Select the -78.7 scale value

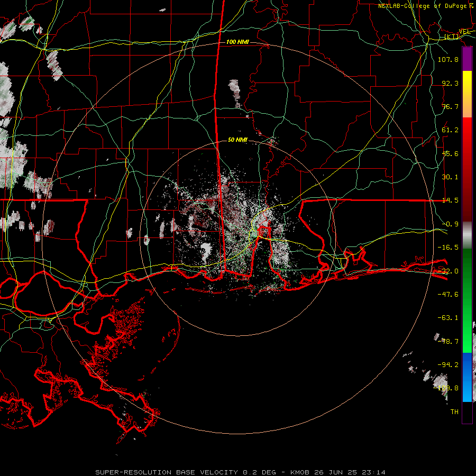pos(448,342)
